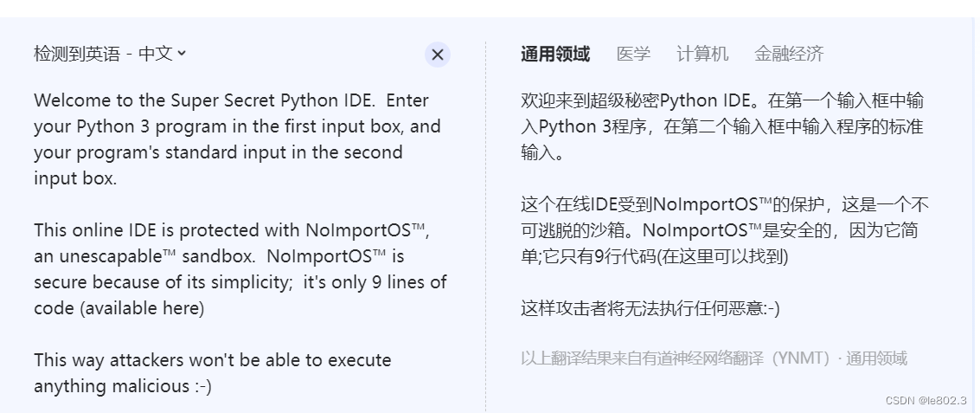Screen dimensions: 980x413
Task: Click the anything malicious :-) text
Action: coord(123,387)
